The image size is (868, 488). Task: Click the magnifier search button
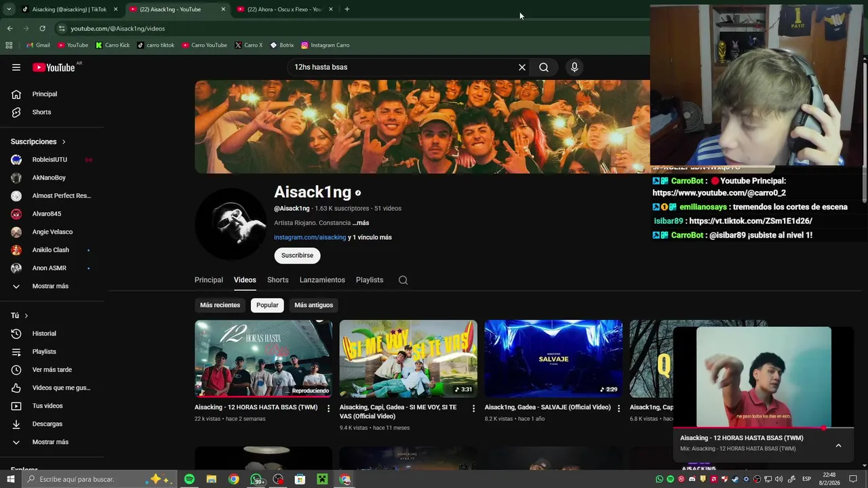544,67
